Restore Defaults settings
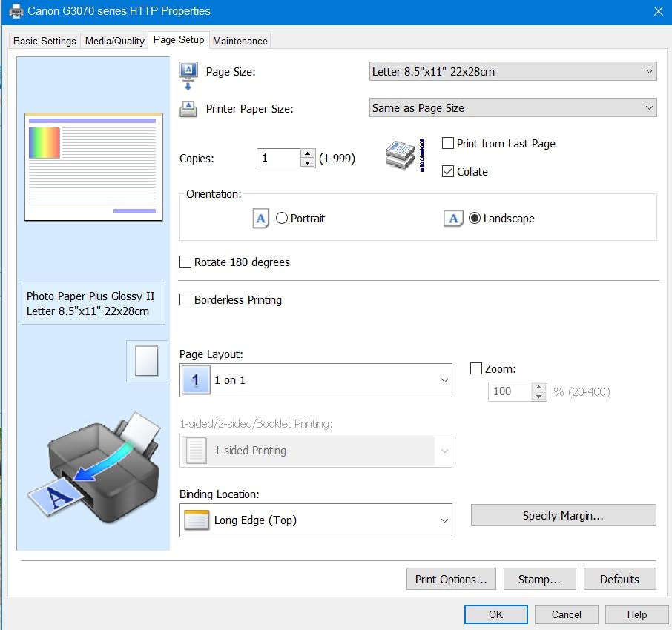The height and width of the screenshot is (630, 672). tap(620, 579)
